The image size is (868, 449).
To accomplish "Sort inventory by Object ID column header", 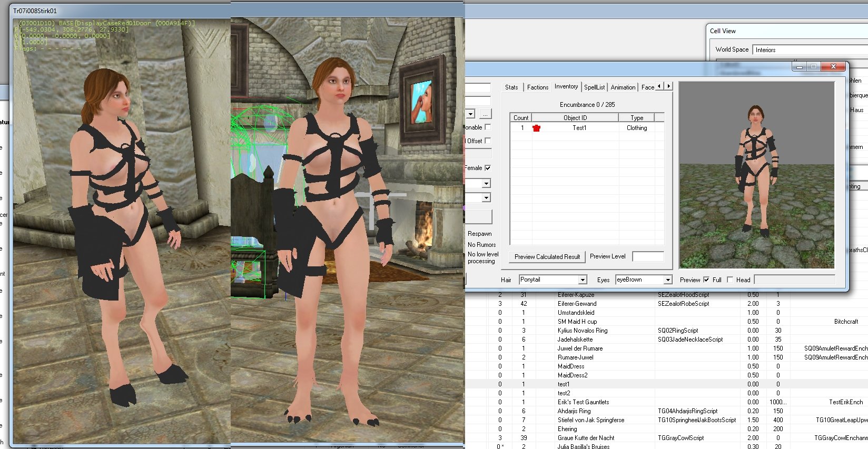I will point(575,118).
